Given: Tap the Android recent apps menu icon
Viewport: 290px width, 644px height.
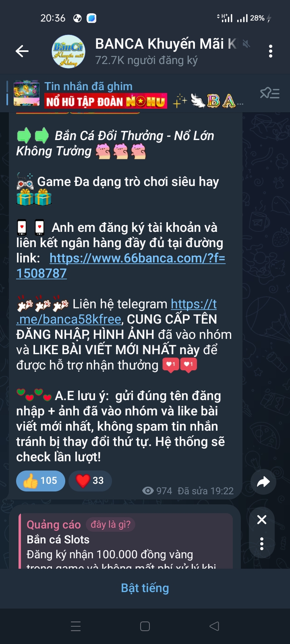Looking at the screenshot, I should coord(76,626).
